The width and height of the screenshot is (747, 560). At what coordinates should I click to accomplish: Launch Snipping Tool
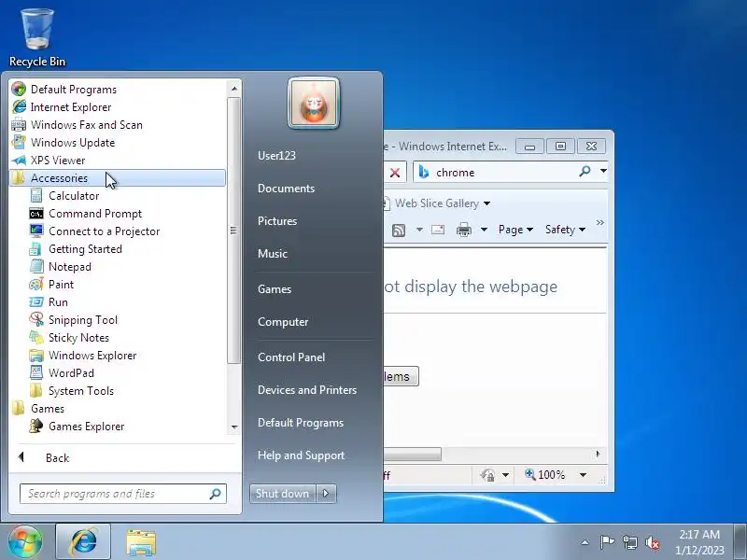[74, 320]
